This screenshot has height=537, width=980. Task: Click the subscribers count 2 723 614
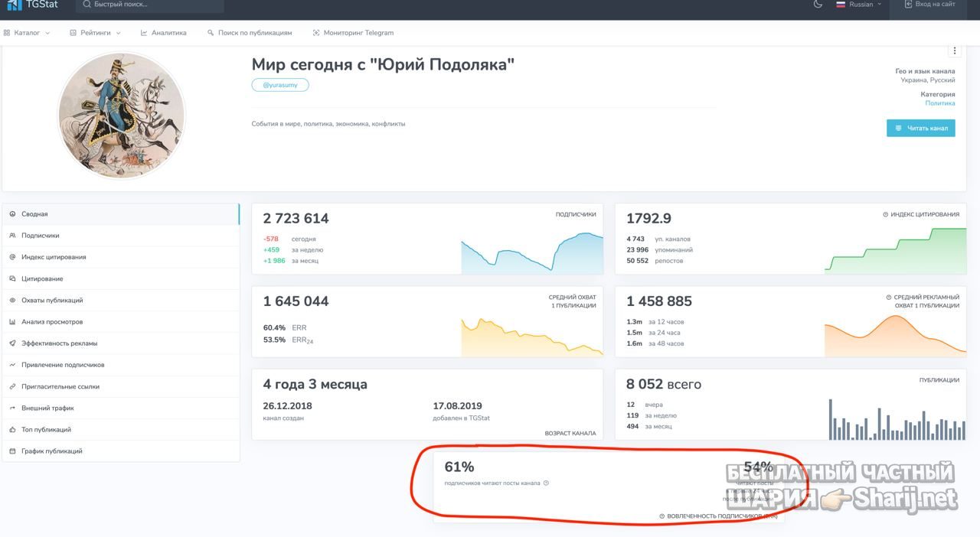point(296,218)
